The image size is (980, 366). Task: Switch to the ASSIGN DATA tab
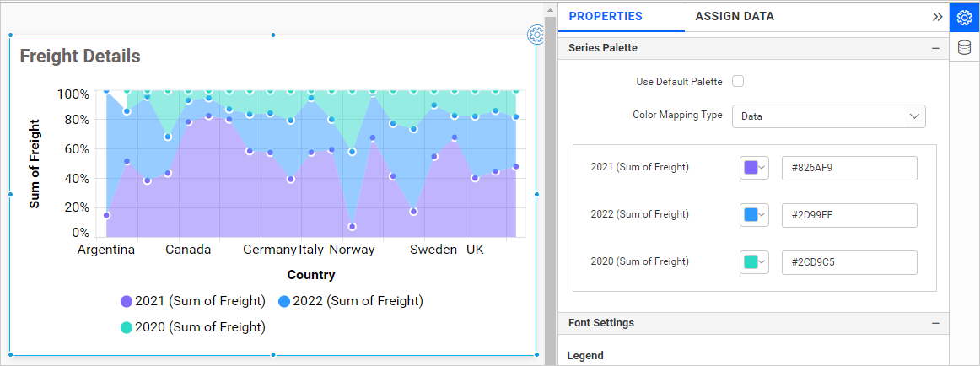pyautogui.click(x=735, y=17)
